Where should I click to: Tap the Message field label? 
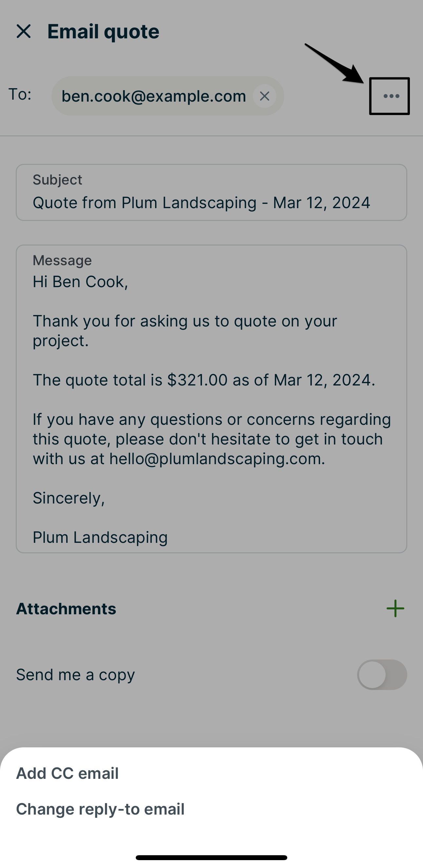click(62, 261)
